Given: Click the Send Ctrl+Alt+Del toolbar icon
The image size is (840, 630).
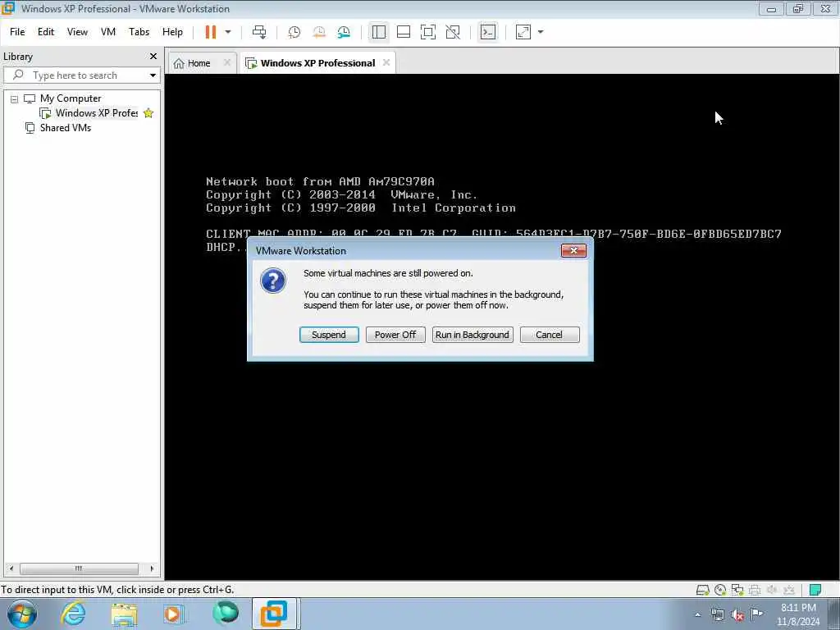Looking at the screenshot, I should coord(259,32).
